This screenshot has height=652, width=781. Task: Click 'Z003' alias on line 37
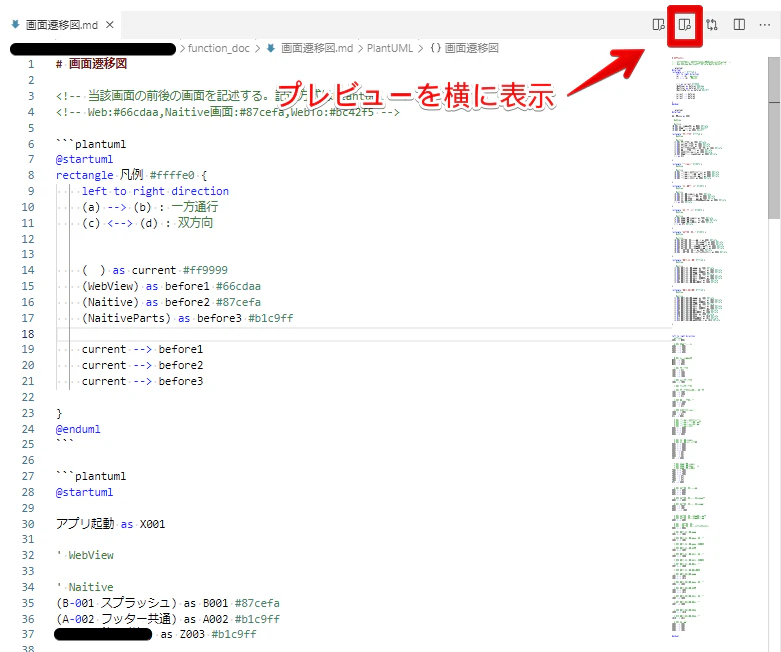[x=192, y=635]
